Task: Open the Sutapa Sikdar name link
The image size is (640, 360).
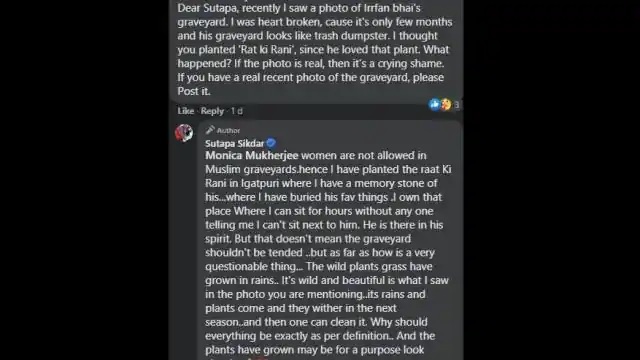Action: 235,144
